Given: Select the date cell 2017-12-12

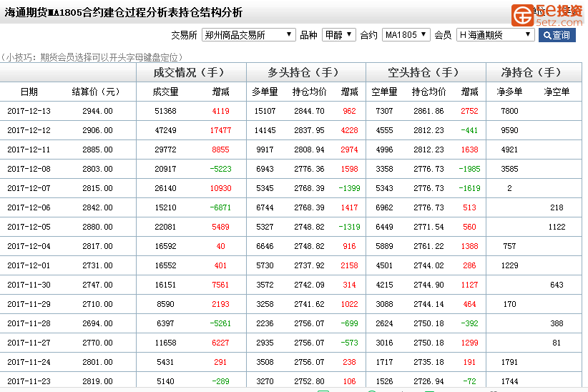Looking at the screenshot, I should pyautogui.click(x=29, y=130).
